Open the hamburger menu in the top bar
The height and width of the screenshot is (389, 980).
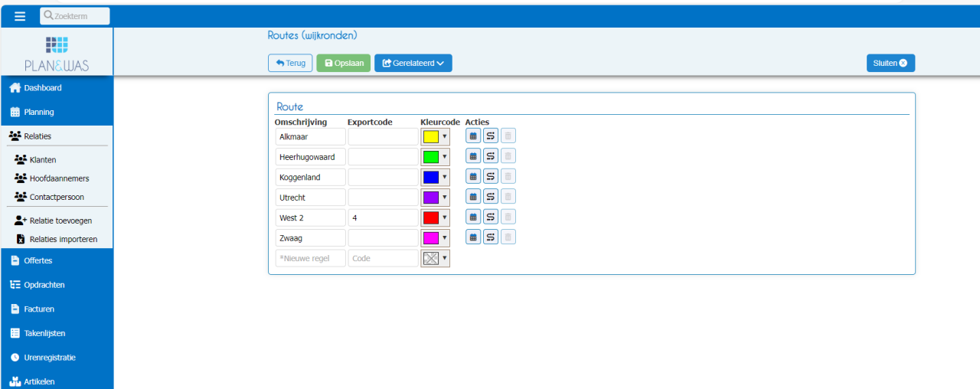click(x=20, y=16)
